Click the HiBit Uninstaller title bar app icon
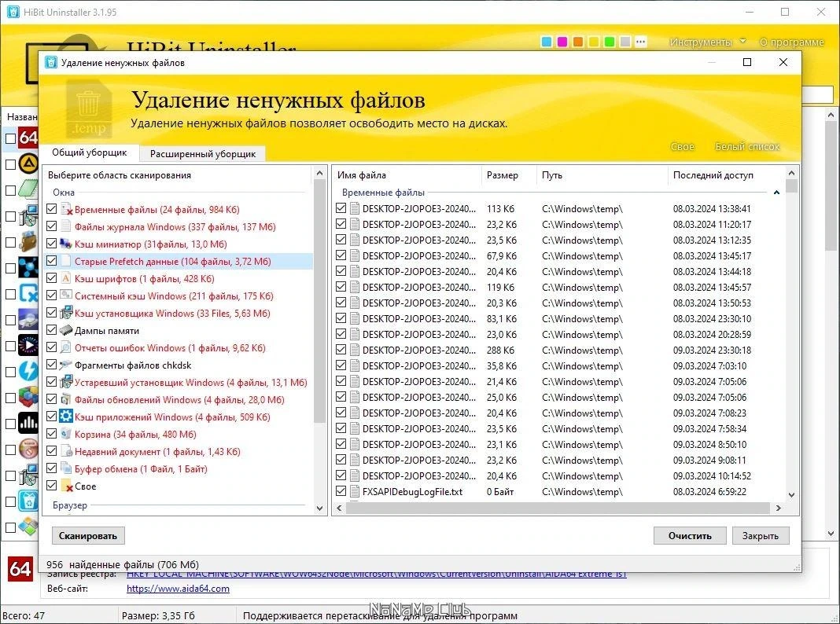Image resolution: width=840 pixels, height=624 pixels. 13,12
